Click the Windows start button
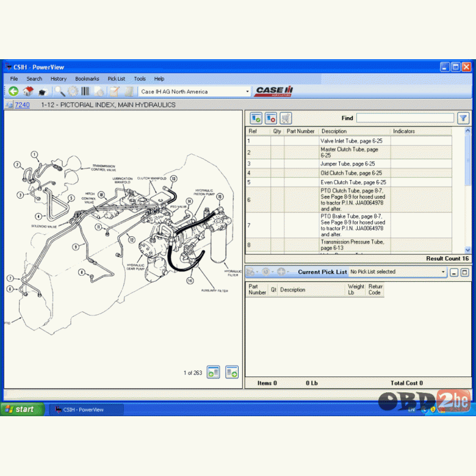The image size is (476, 476). tap(23, 409)
